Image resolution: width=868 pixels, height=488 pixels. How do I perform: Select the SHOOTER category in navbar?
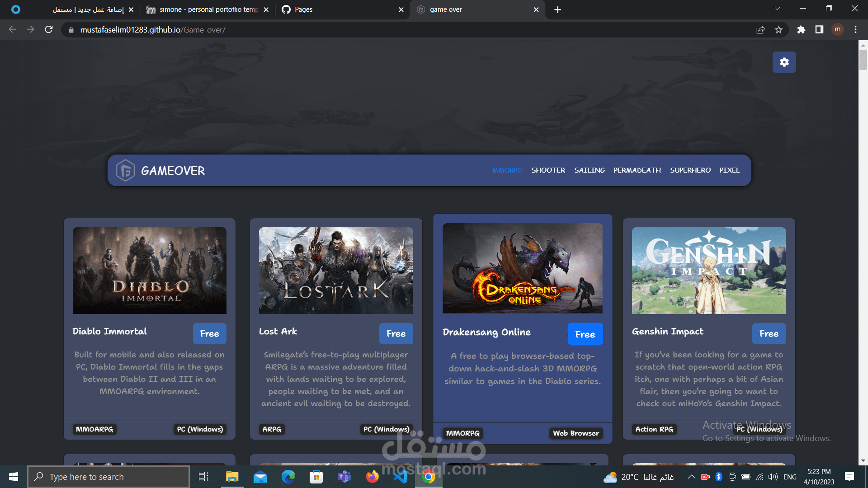click(x=548, y=170)
